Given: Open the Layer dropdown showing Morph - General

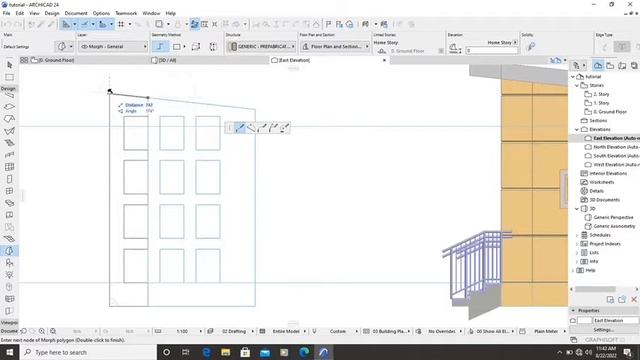Looking at the screenshot, I should (x=113, y=47).
